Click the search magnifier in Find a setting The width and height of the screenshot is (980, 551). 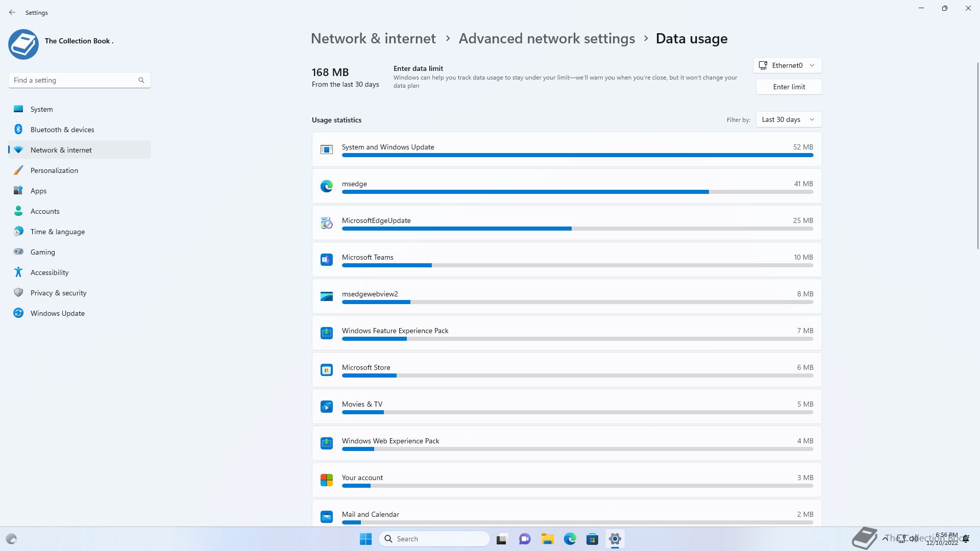pos(141,80)
